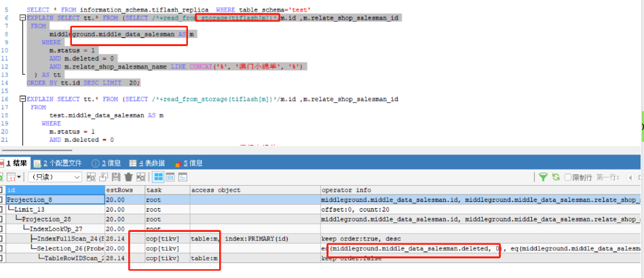Click the line 12 LIKE CONCAT condition
Viewport: 644px width, 278px height.
point(176,66)
